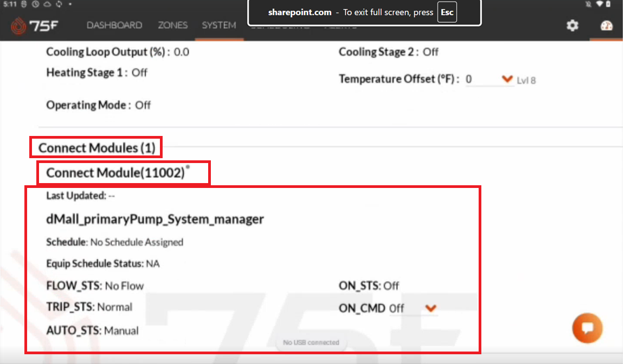
Task: Click the 5:11 clock in status bar
Action: [x=10, y=4]
